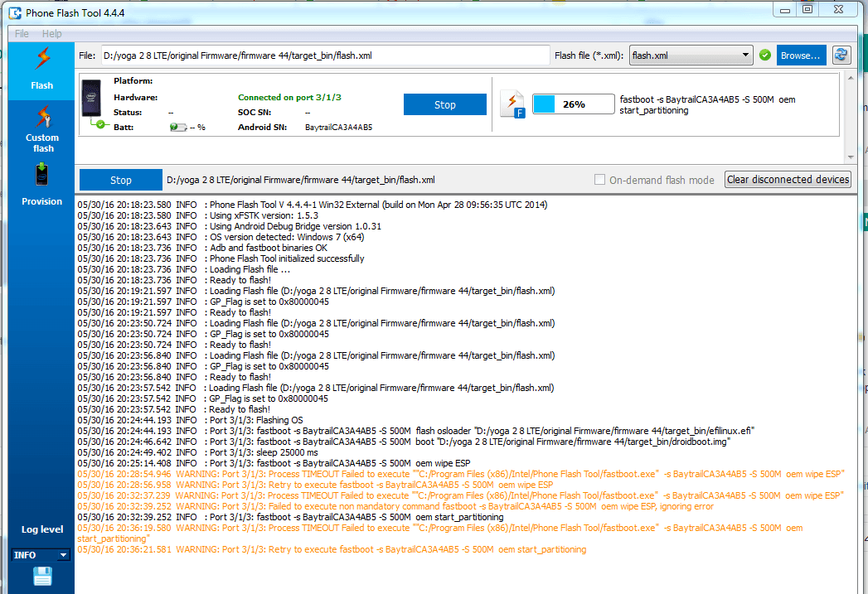
Task: Click the flash file lightning icon with F badge
Action: 512,104
